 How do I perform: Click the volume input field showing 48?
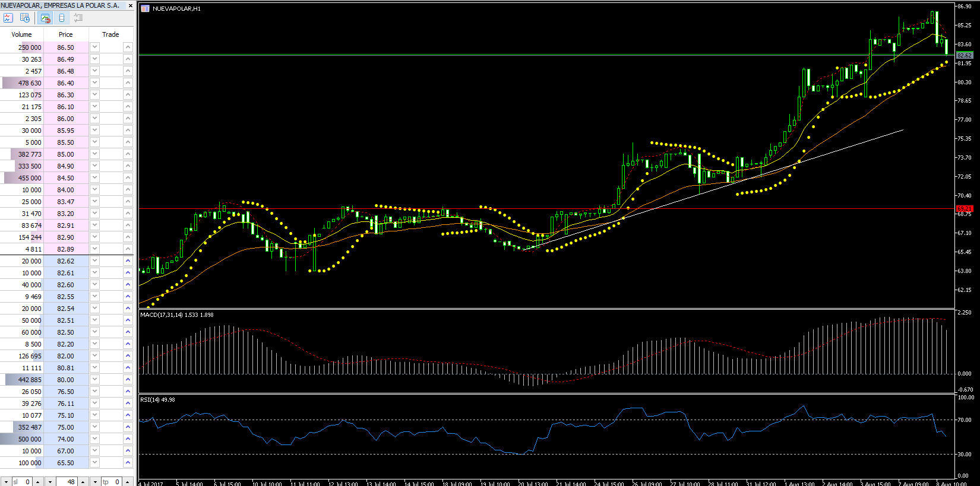pyautogui.click(x=67, y=482)
